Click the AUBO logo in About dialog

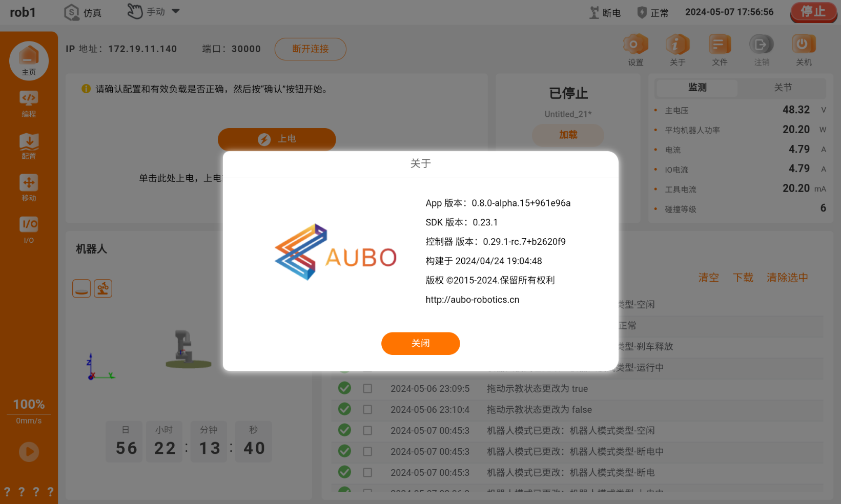click(x=336, y=252)
